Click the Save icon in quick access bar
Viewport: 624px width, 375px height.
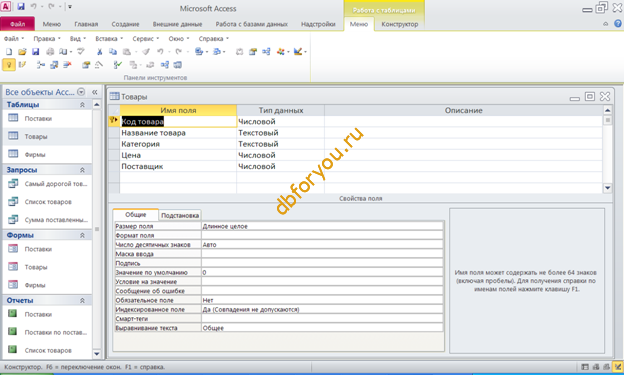tap(21, 6)
